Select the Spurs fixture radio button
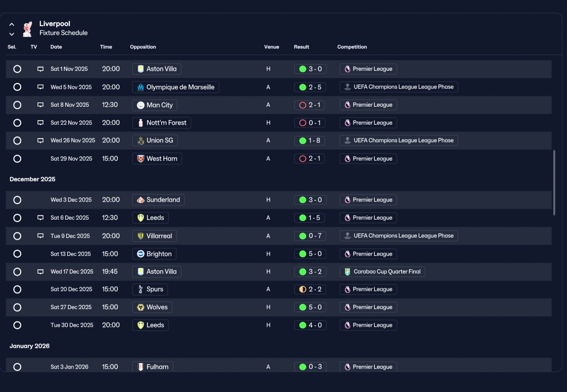The height and width of the screenshot is (392, 567). [17, 289]
